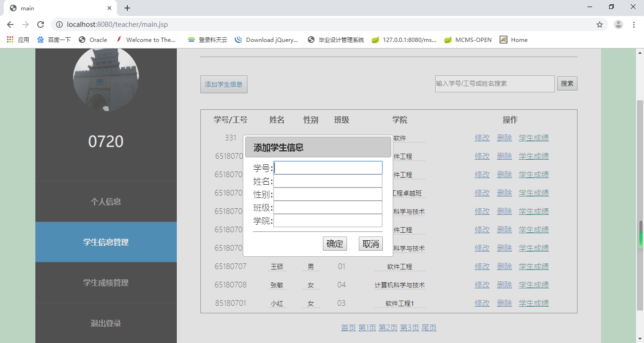Click the bookmark star in address bar

point(600,24)
